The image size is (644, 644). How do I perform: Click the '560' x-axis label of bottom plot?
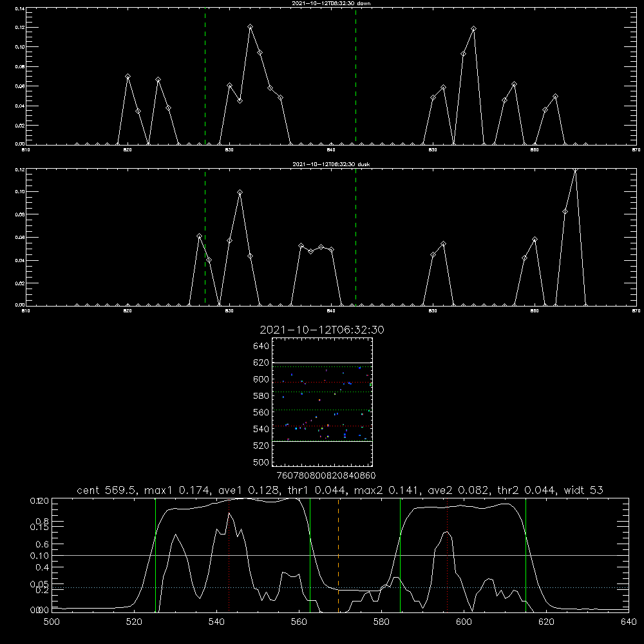(x=299, y=622)
